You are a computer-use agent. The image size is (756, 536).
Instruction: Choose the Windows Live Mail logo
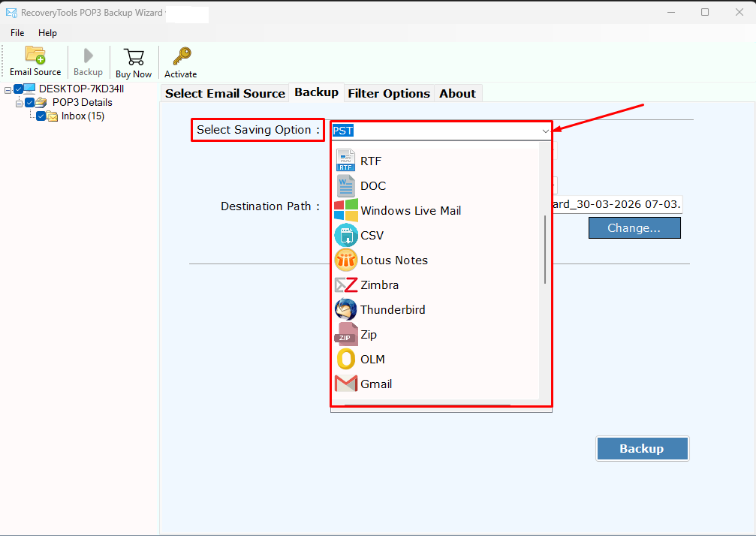[x=345, y=210]
